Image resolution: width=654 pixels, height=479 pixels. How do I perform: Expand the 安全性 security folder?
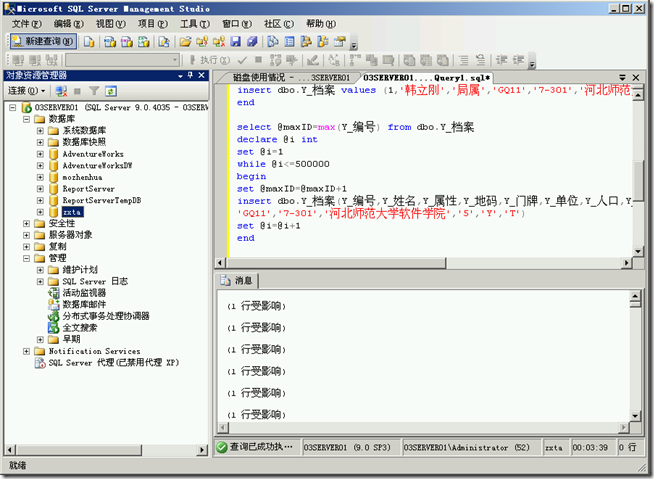[x=26, y=224]
